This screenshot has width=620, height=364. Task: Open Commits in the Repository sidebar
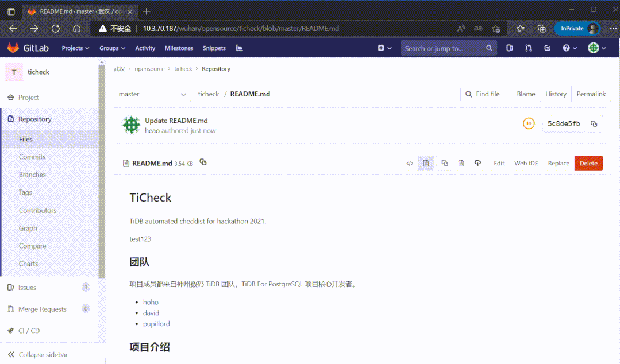point(32,157)
